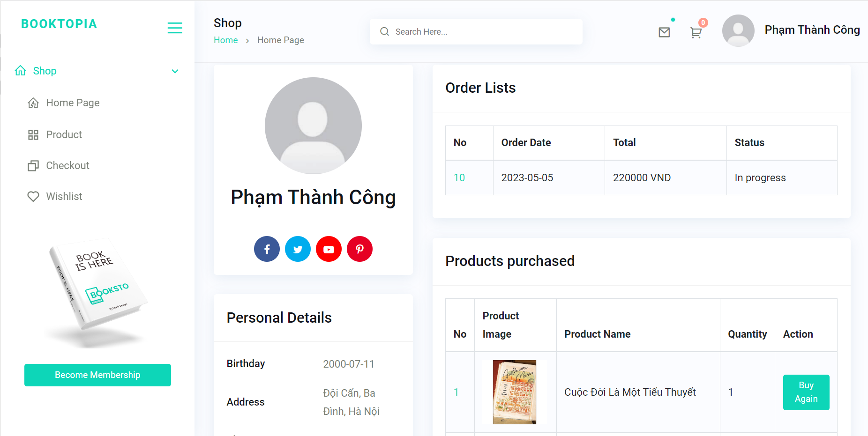Toggle the notification dot indicator
868x436 pixels.
coord(673,19)
